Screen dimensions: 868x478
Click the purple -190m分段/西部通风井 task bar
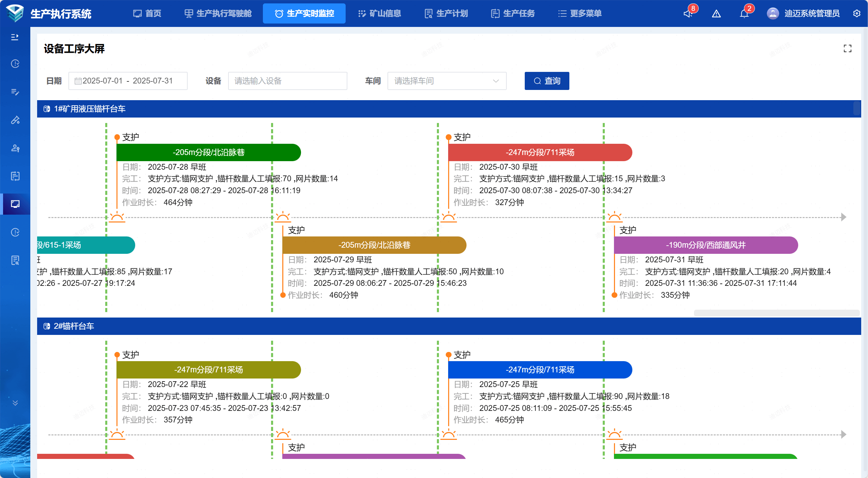[x=706, y=245]
